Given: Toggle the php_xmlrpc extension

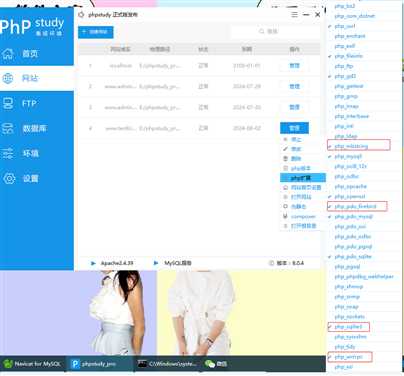Looking at the screenshot, I should click(348, 357).
